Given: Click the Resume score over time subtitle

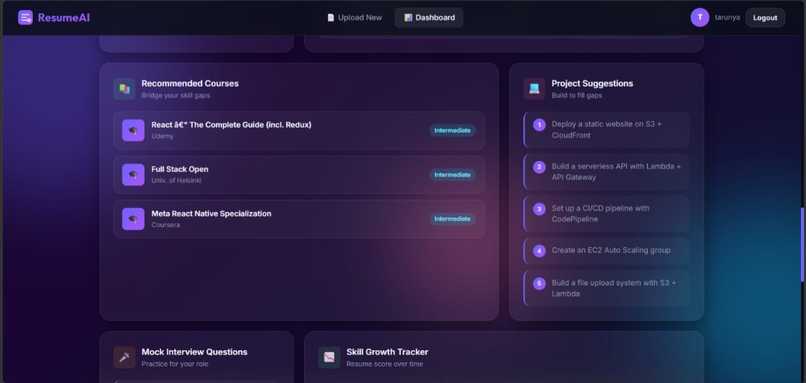Looking at the screenshot, I should [x=384, y=364].
